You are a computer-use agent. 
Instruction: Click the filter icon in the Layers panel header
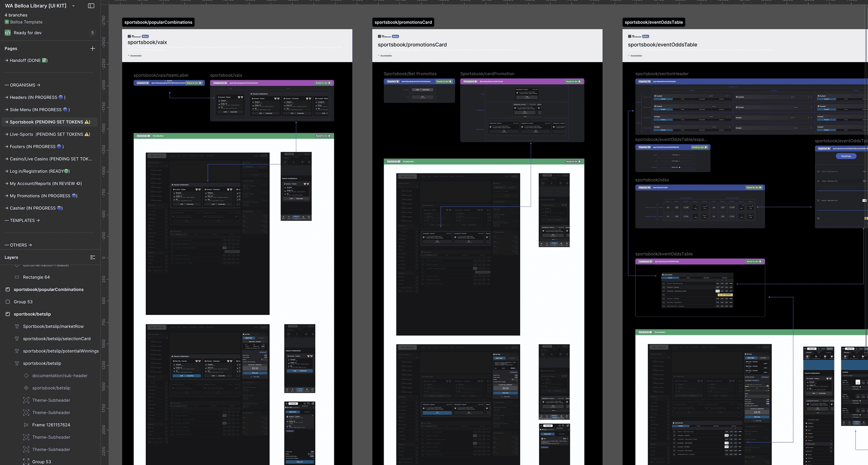coord(93,257)
